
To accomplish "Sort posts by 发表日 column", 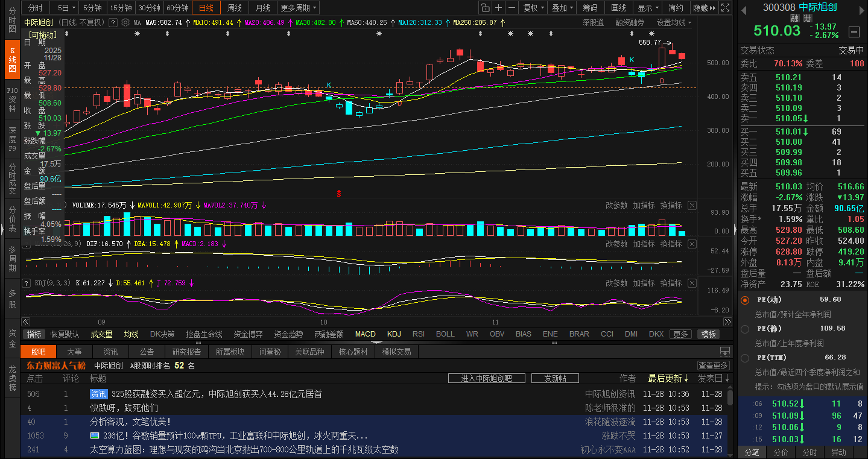I will coord(714,378).
